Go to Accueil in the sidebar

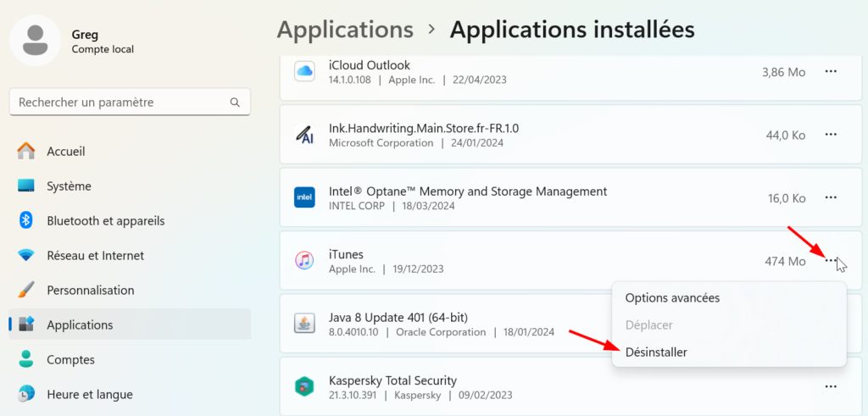130,151
